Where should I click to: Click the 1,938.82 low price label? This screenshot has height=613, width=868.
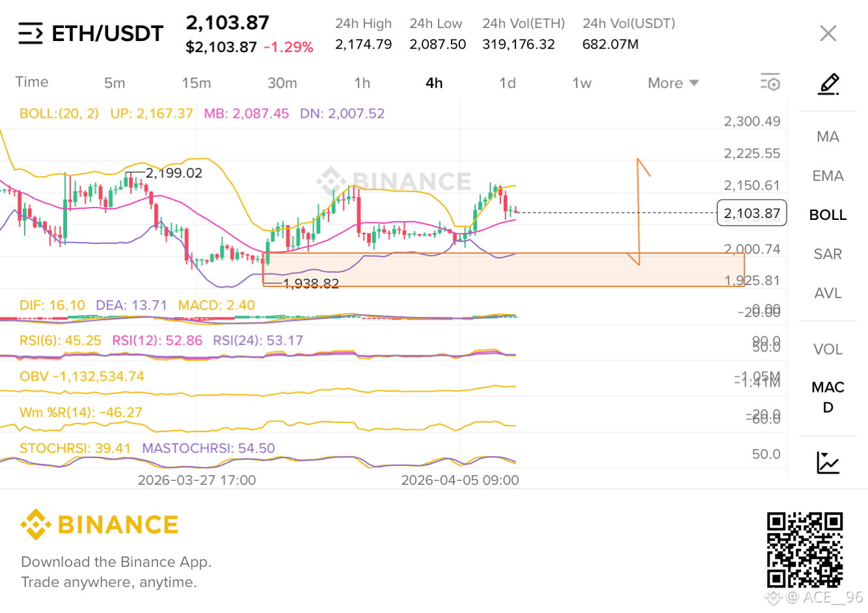(x=311, y=283)
